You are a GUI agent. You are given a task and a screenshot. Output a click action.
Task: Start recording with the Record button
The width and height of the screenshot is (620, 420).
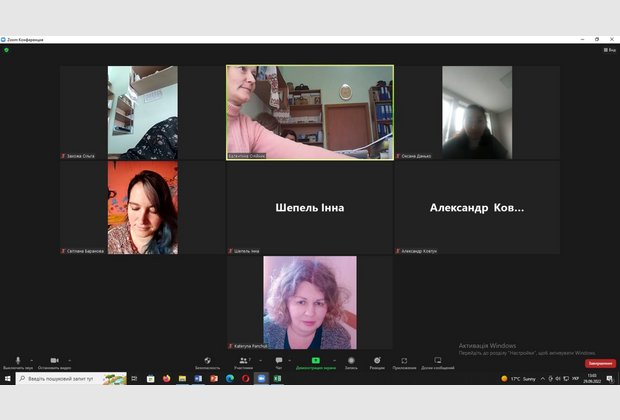(351, 361)
